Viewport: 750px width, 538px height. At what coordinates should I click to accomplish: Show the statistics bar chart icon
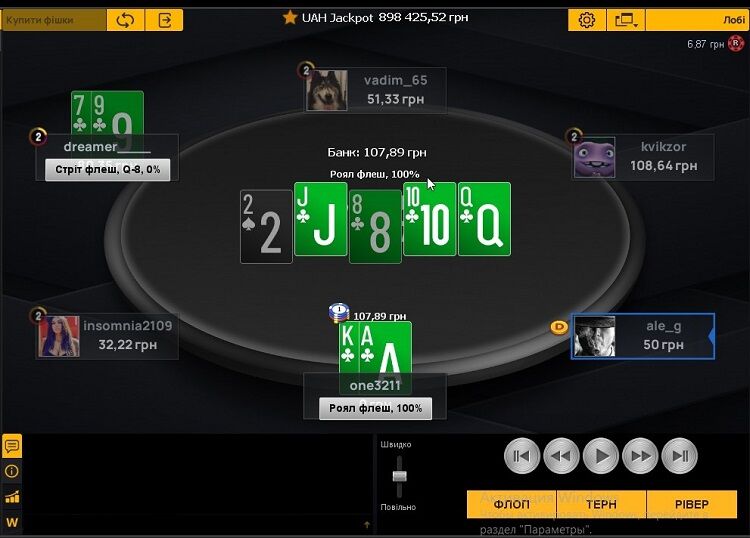(x=12, y=497)
